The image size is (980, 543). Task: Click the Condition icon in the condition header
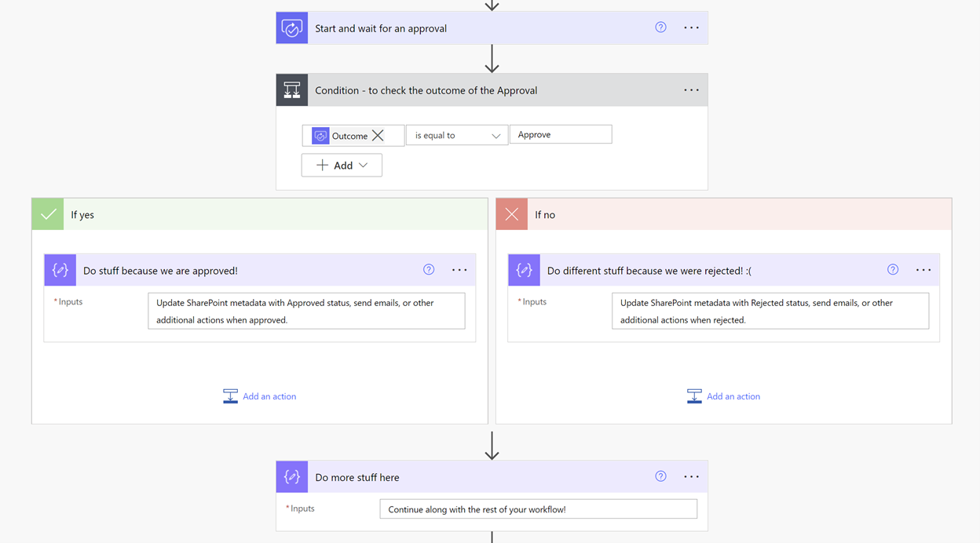(x=291, y=89)
